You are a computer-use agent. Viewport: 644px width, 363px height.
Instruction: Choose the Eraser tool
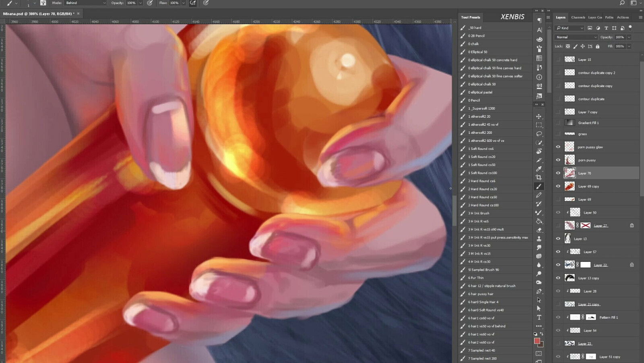(539, 230)
